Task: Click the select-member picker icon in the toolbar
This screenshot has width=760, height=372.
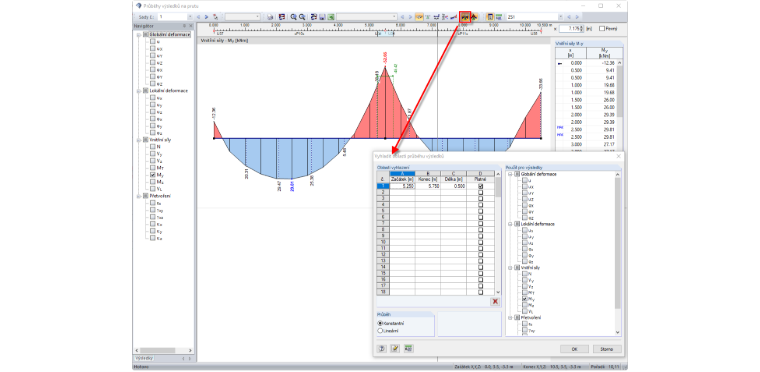Action: tap(216, 17)
